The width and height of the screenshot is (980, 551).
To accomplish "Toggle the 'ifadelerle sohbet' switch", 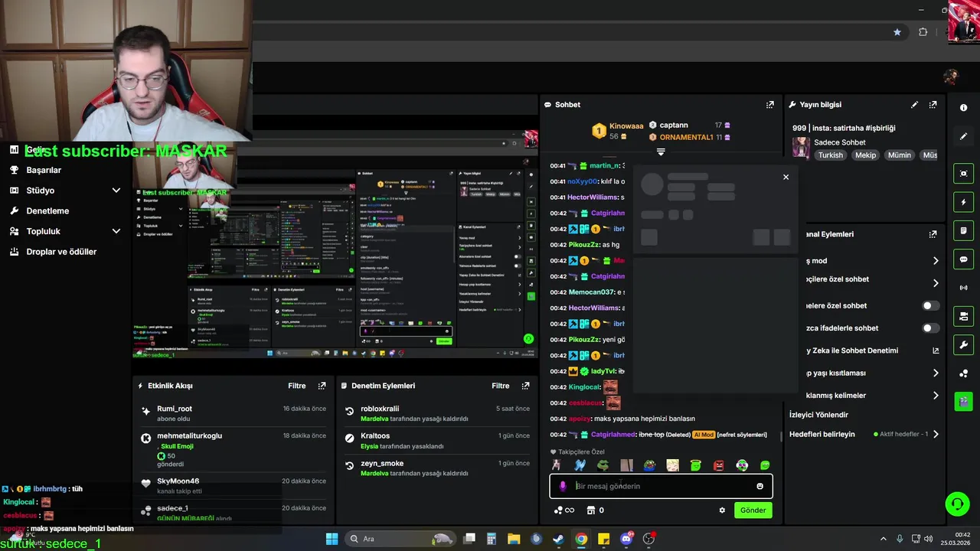I will pyautogui.click(x=930, y=328).
